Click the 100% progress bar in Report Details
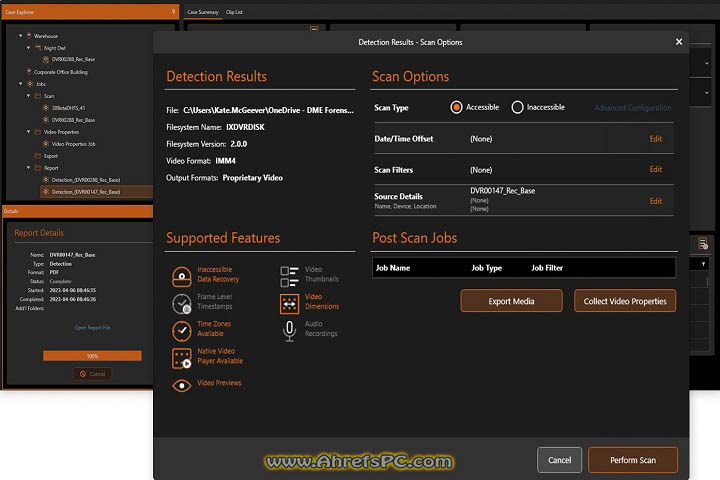 [92, 356]
